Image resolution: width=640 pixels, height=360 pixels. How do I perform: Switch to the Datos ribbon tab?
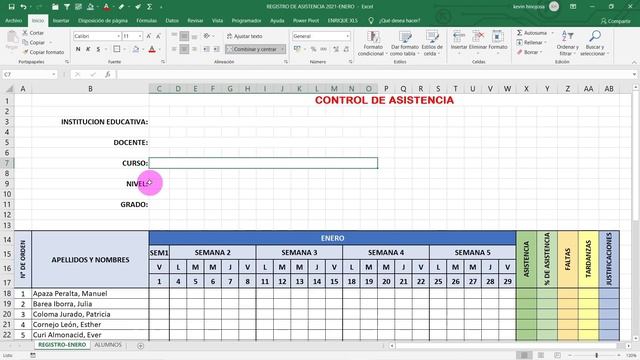172,20
